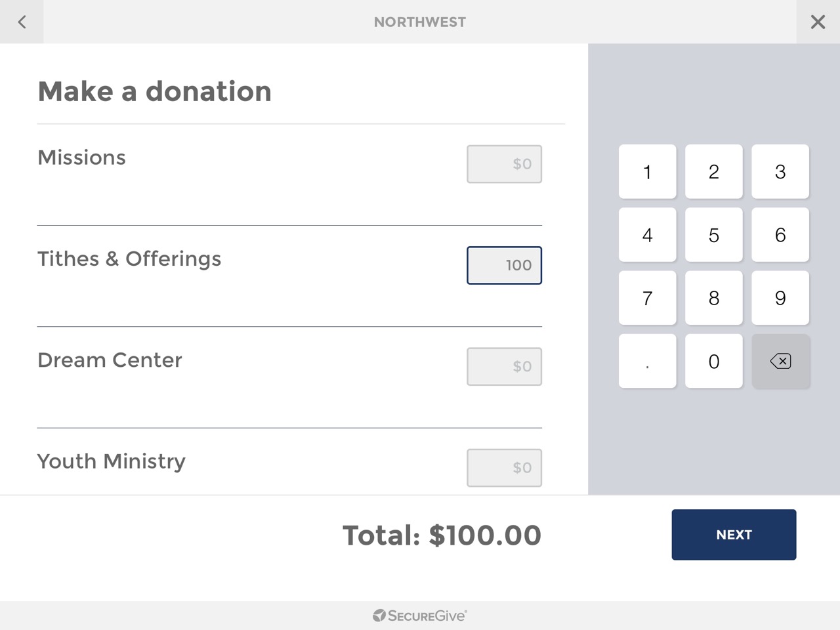The height and width of the screenshot is (630, 840).
Task: Select the Missions amount field
Action: pyautogui.click(x=504, y=164)
